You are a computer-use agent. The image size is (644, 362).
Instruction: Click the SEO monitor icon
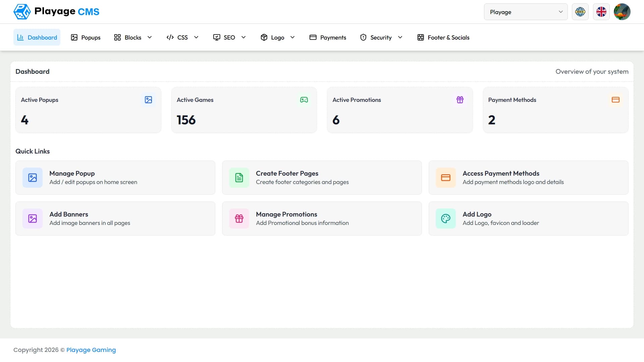coord(217,37)
